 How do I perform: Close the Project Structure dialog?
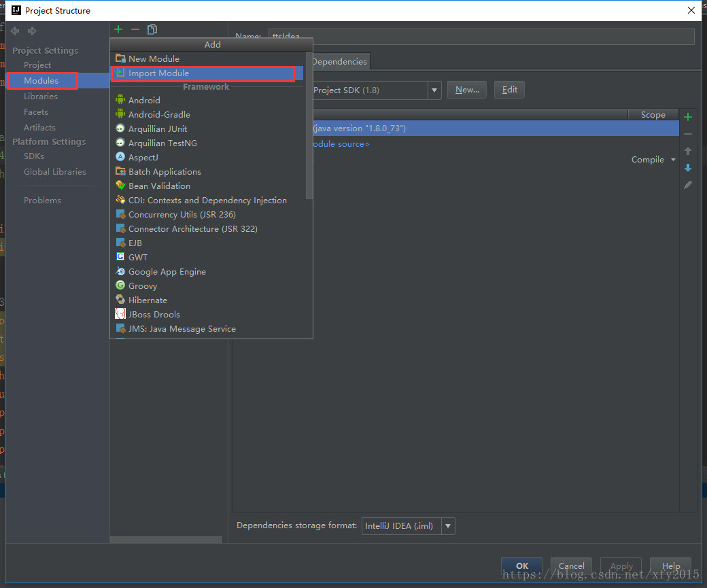point(691,10)
